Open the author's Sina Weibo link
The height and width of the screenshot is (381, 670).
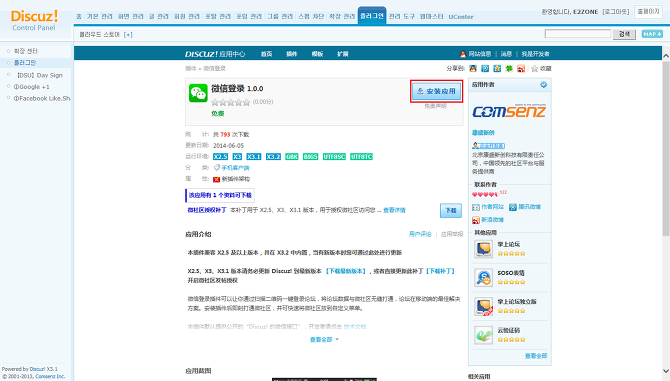[x=488, y=220]
